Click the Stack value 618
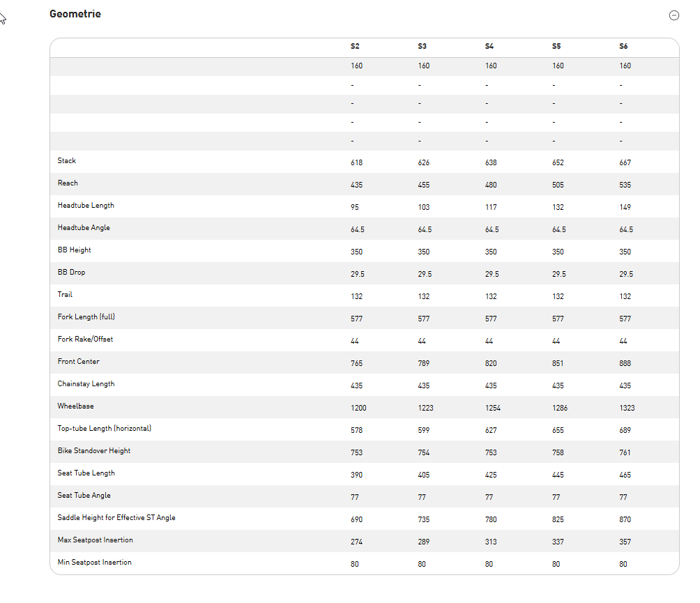The image size is (700, 603). [356, 163]
